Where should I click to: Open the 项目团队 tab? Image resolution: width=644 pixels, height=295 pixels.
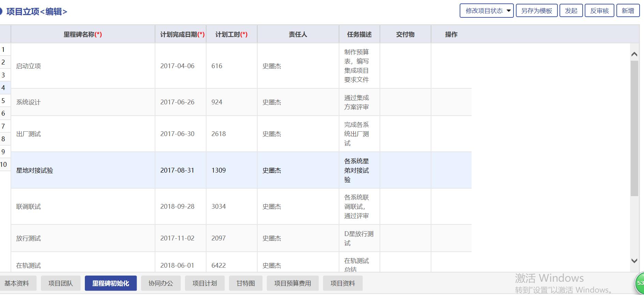point(61,283)
